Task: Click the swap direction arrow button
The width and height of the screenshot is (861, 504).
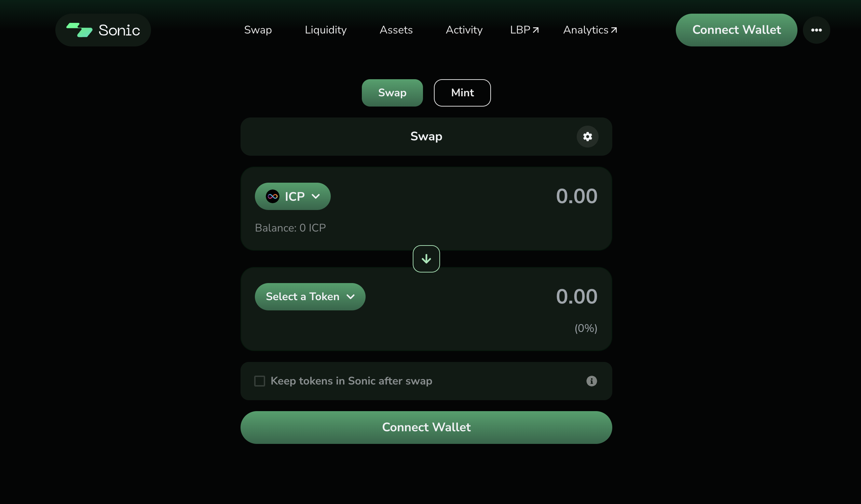Action: point(426,259)
